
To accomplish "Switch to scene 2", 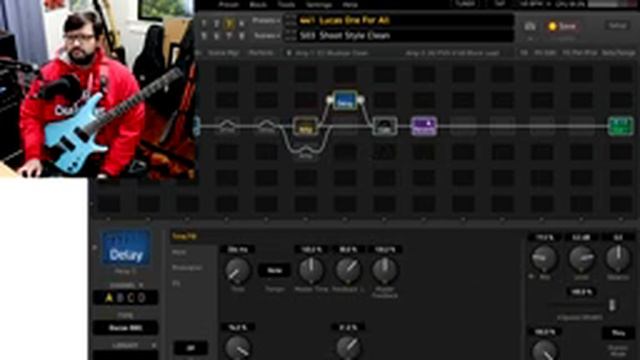I will (217, 23).
